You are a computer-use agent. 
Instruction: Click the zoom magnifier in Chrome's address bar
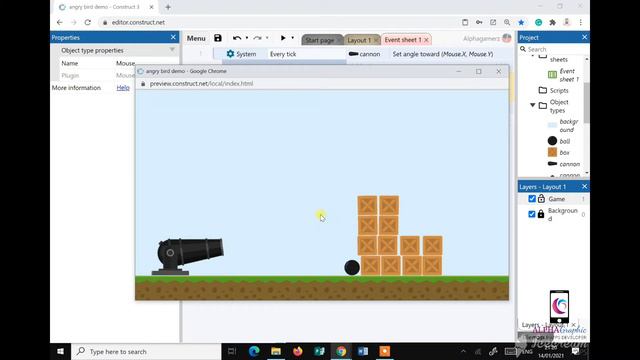coord(507,22)
